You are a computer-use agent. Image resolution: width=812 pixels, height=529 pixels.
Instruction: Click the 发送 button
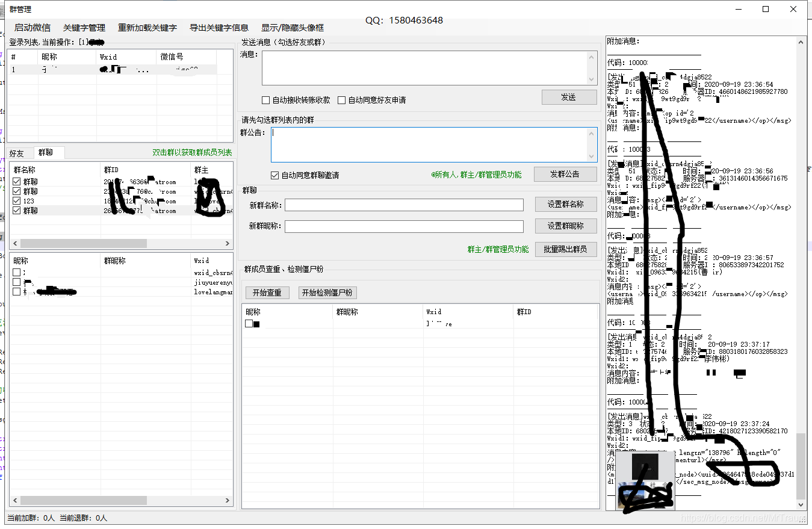pos(569,97)
